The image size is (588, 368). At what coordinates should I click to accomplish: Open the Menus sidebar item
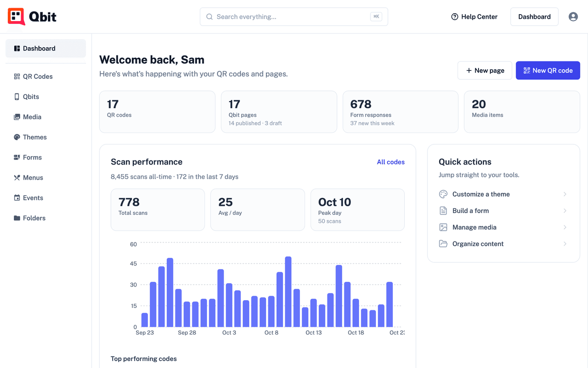click(x=46, y=177)
